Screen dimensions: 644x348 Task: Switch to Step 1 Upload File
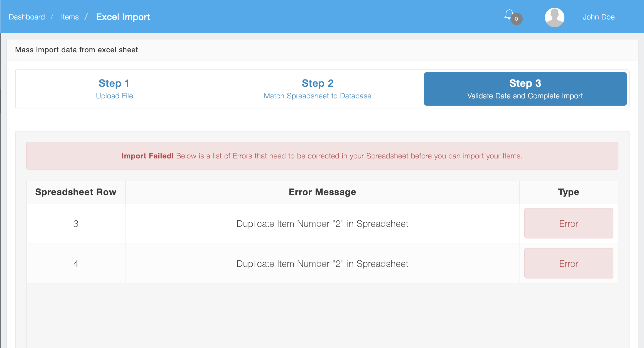point(114,89)
